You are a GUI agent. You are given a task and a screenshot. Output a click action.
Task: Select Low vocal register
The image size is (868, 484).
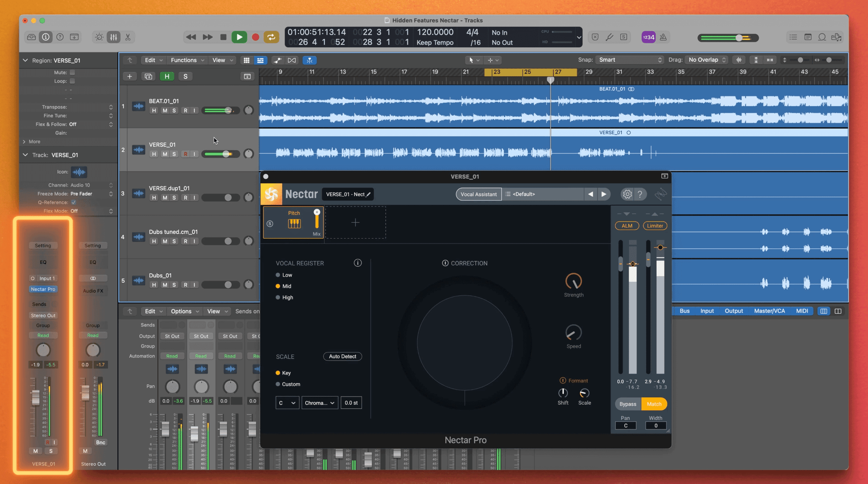tap(284, 275)
